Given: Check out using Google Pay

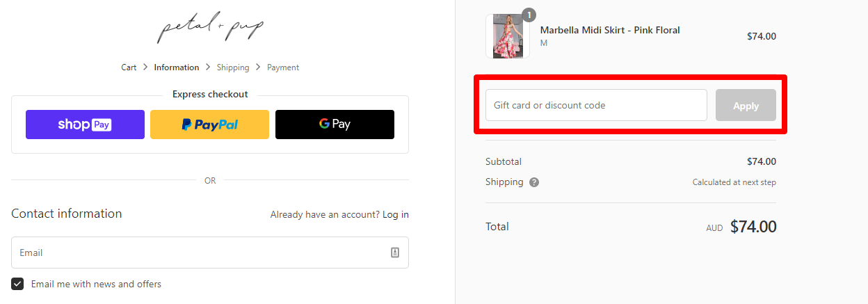Looking at the screenshot, I should (x=335, y=125).
